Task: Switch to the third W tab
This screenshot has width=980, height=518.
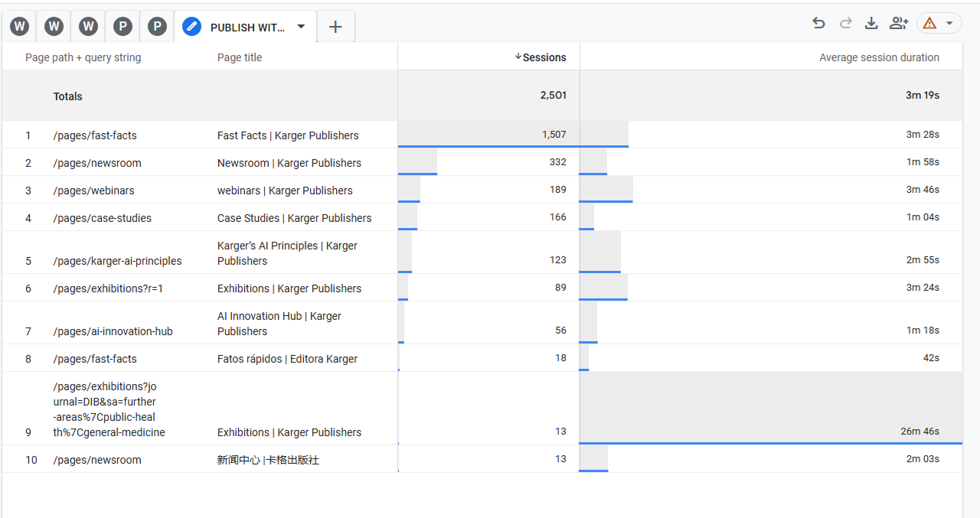Action: pos(88,27)
